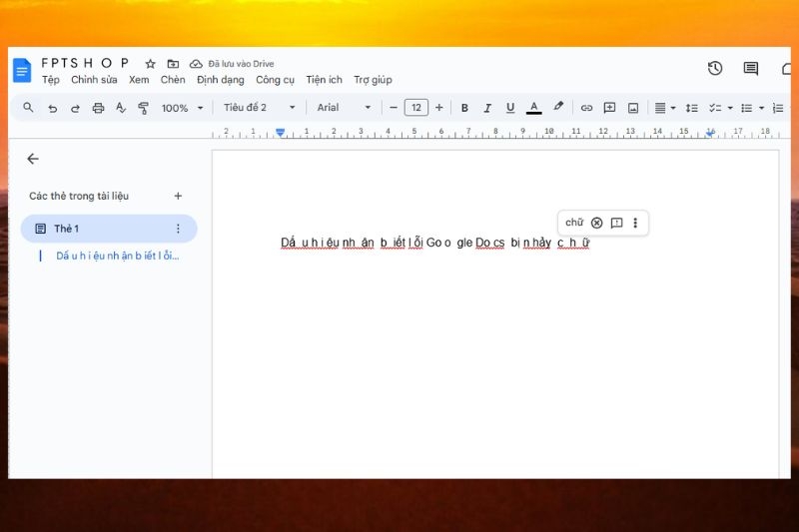Undo the last action
Screen dimensions: 799x532
point(53,108)
